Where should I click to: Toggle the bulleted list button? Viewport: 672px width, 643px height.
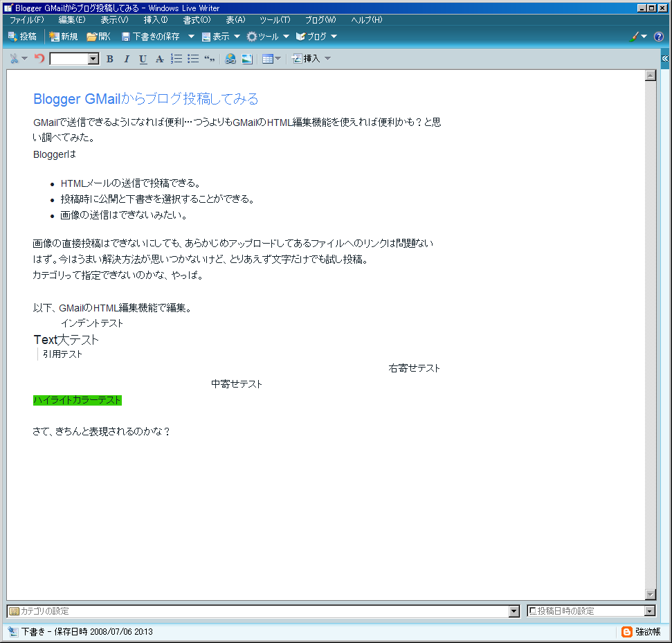click(x=193, y=59)
